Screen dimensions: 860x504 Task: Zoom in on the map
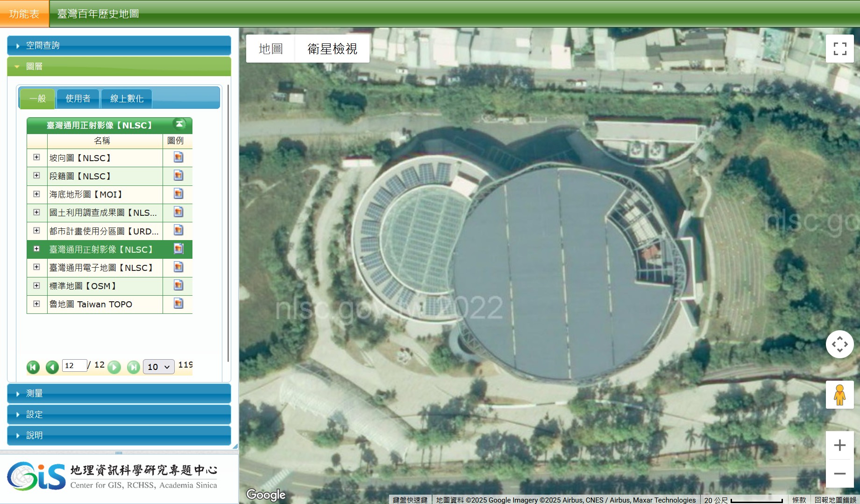tap(839, 445)
